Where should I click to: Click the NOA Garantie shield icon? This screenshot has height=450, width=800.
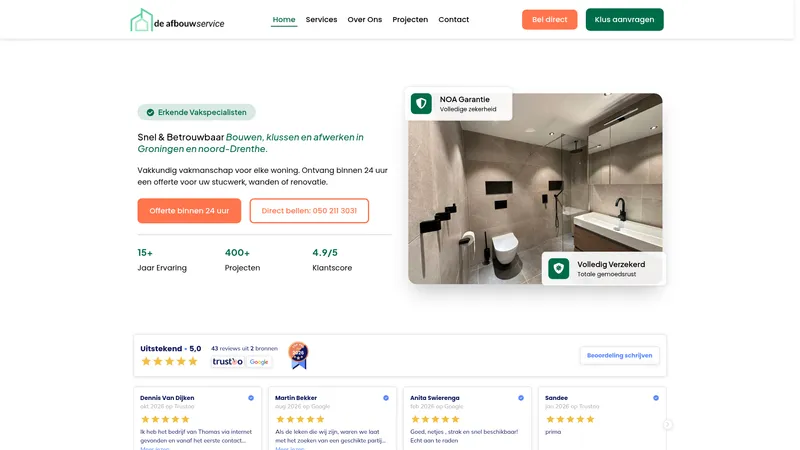click(x=421, y=104)
